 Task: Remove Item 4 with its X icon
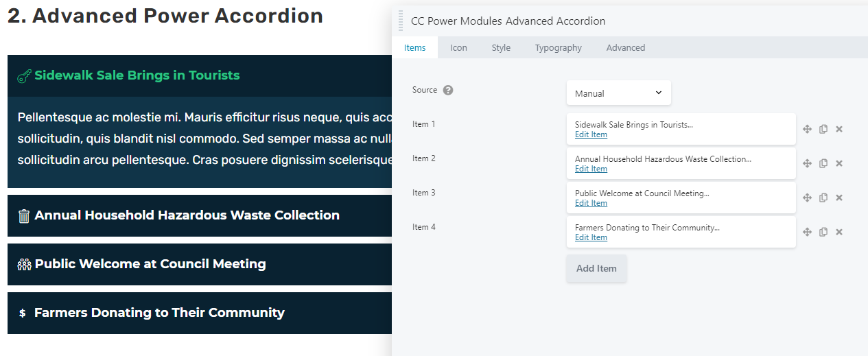click(838, 232)
